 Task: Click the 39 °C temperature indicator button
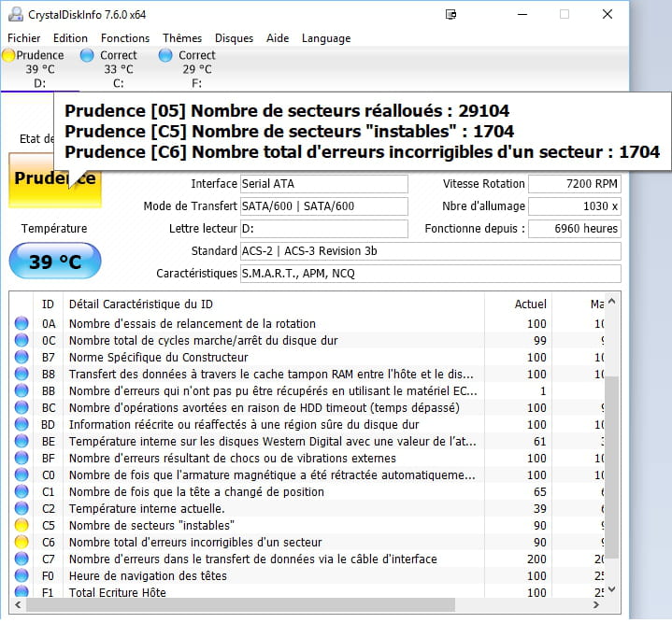[x=54, y=262]
